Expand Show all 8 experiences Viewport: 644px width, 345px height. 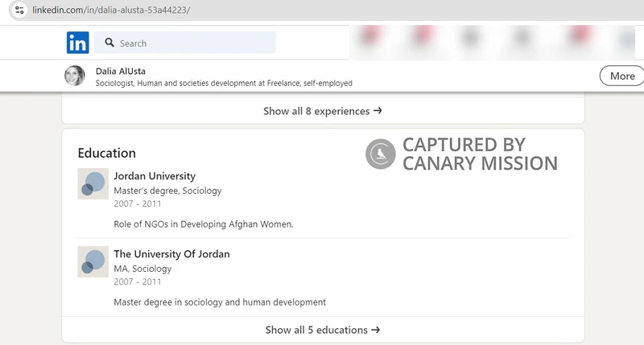(316, 111)
